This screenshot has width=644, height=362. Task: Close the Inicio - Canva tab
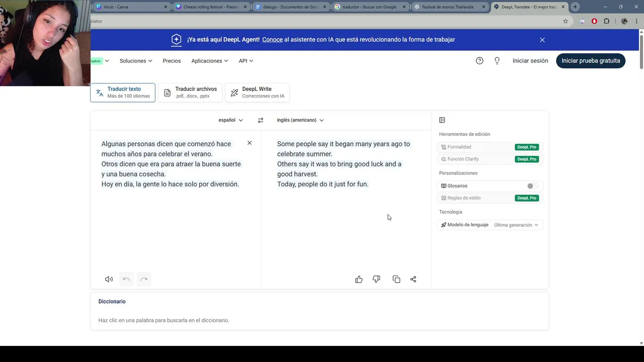(x=166, y=7)
